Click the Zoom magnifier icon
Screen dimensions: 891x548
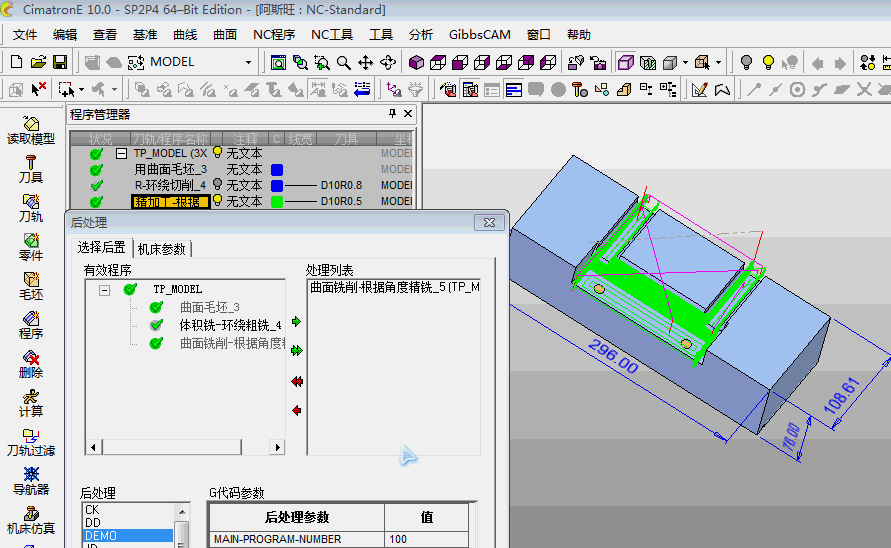(344, 63)
